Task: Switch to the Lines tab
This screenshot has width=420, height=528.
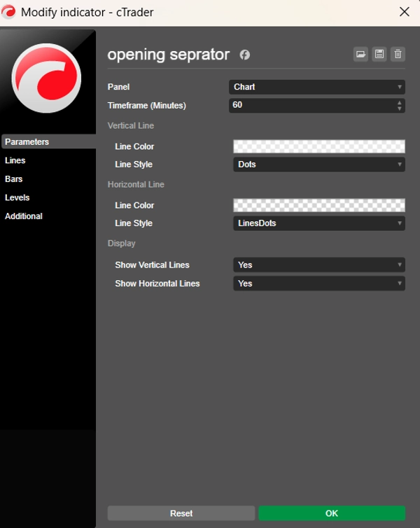Action: coord(15,160)
